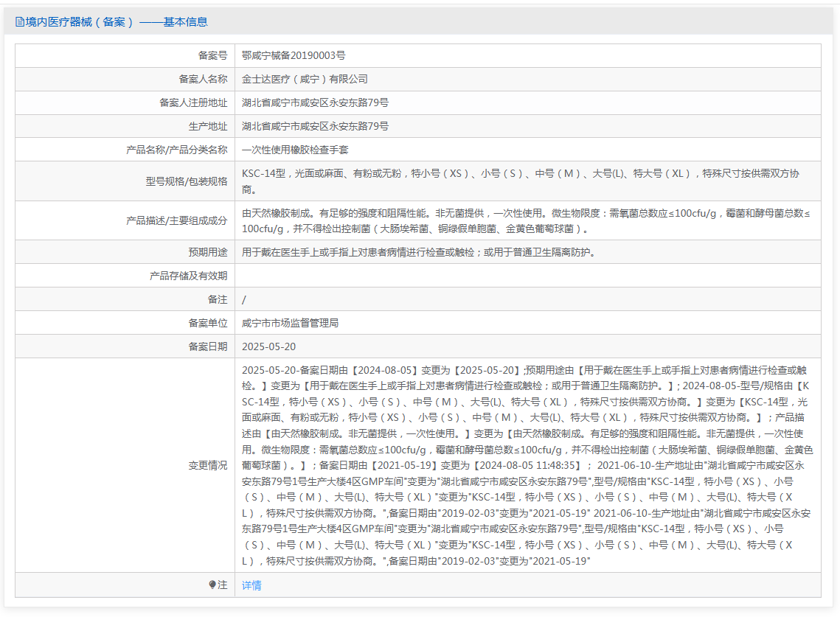Viewport: 840px width, 617px height.
Task: Click the 预期用途 label
Action: tap(208, 252)
